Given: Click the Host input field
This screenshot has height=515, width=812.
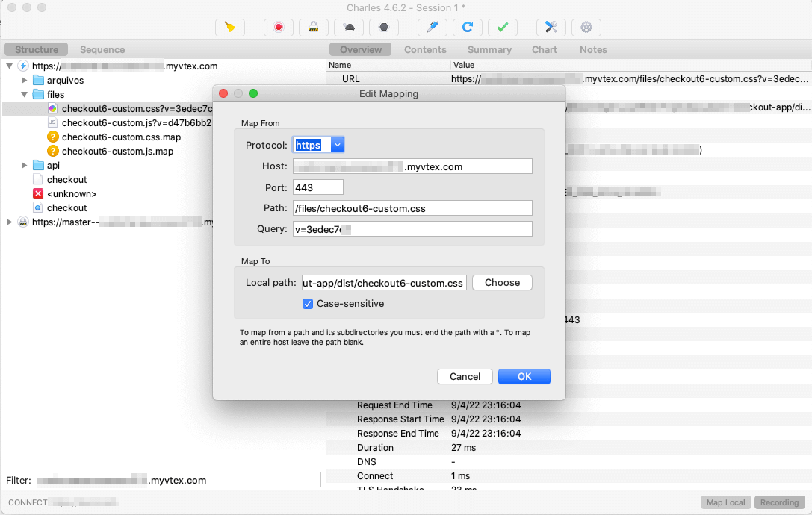Looking at the screenshot, I should point(412,166).
